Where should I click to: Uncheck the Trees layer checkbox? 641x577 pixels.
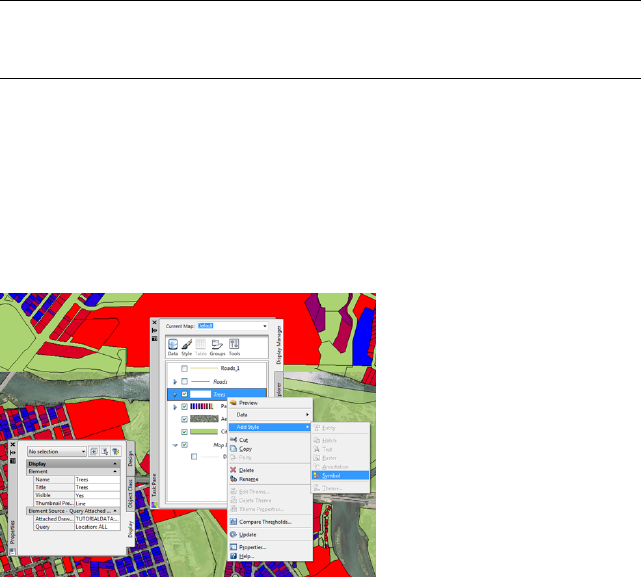(184, 394)
